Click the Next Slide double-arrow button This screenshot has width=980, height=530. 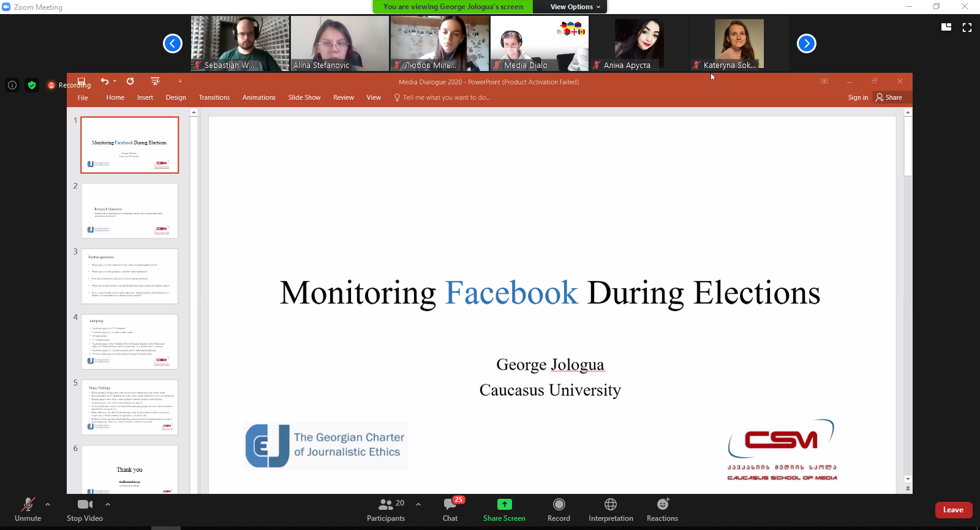click(908, 489)
